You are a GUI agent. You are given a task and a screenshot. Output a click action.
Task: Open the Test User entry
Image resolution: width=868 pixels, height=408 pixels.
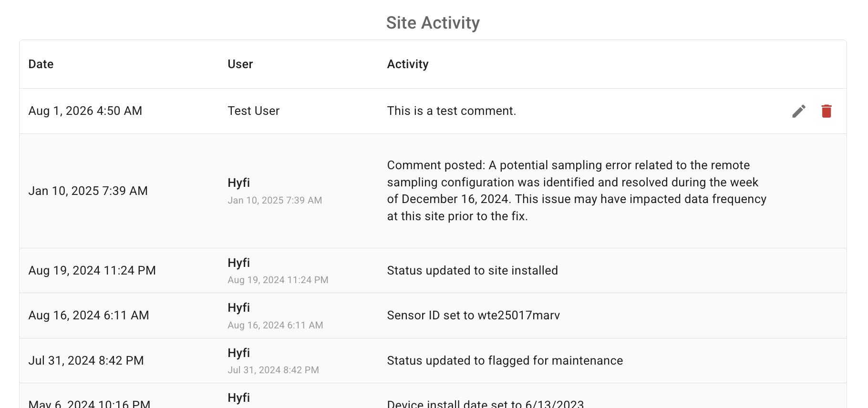253,111
